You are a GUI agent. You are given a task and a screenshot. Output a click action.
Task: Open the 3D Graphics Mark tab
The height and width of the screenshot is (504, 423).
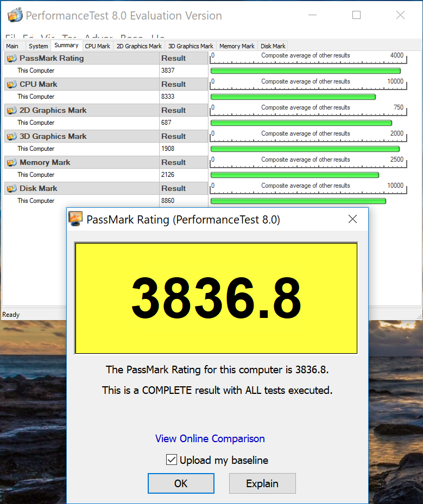tap(191, 46)
